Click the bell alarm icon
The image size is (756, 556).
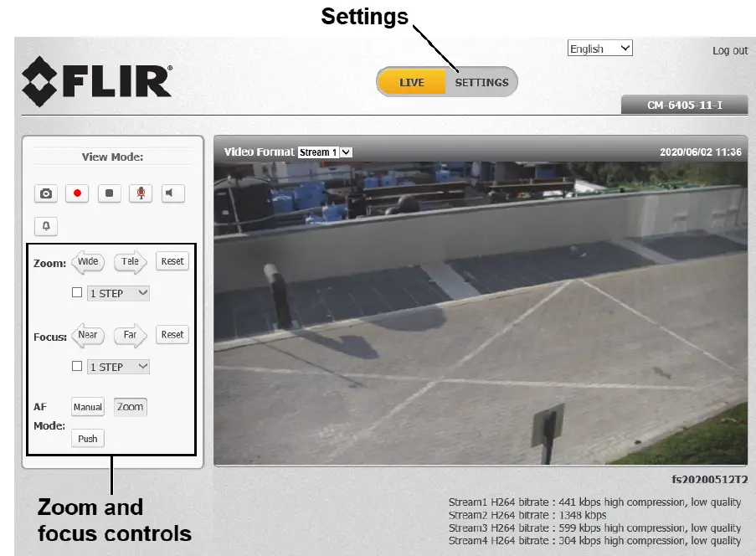(45, 226)
